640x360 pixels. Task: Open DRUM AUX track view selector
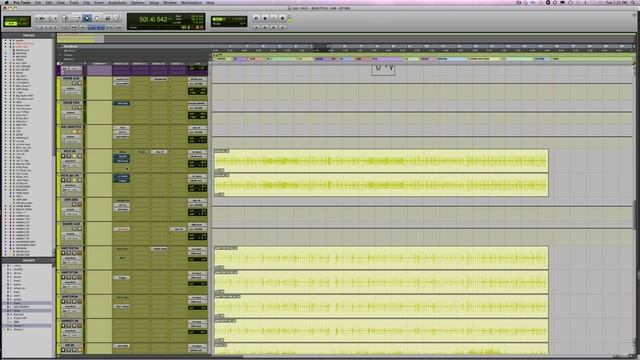point(71,88)
